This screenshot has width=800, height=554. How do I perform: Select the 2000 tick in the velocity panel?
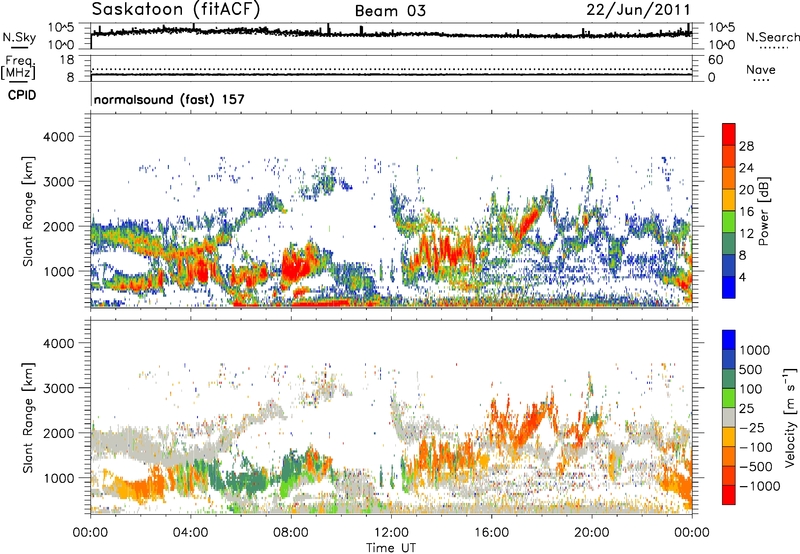pyautogui.click(x=59, y=433)
